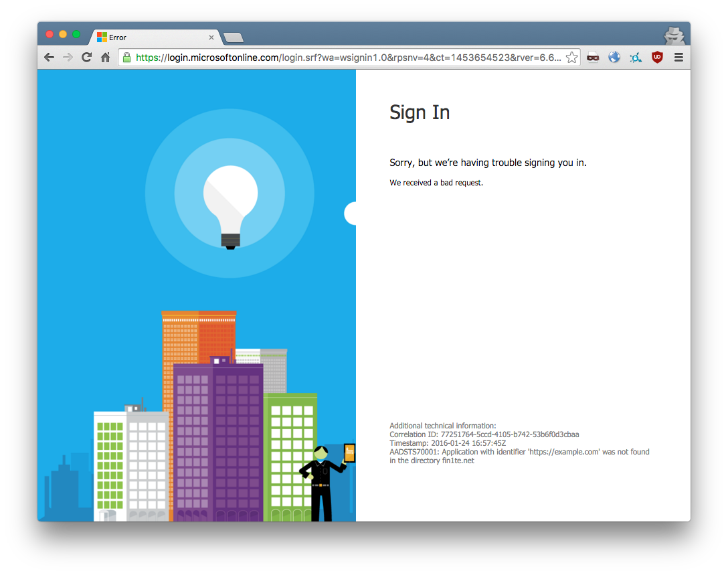This screenshot has width=728, height=575.
Task: Open the masked face extension icon
Action: [x=593, y=58]
